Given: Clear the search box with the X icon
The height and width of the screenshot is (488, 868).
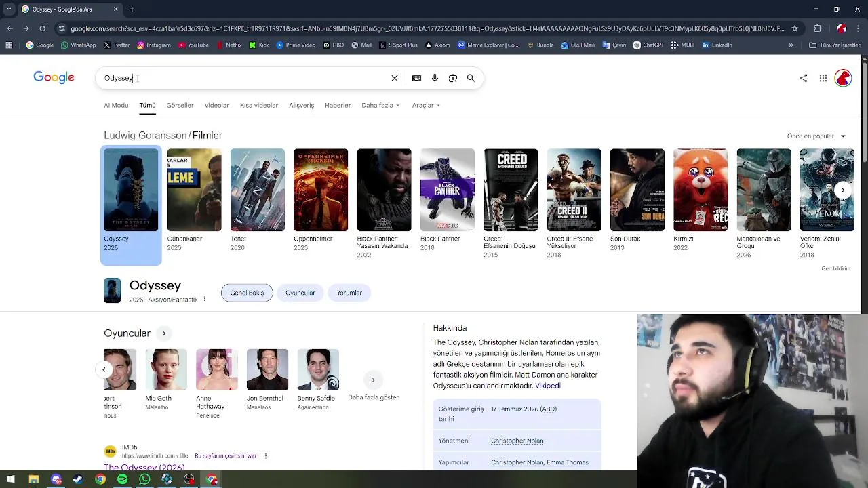Looking at the screenshot, I should pyautogui.click(x=395, y=78).
